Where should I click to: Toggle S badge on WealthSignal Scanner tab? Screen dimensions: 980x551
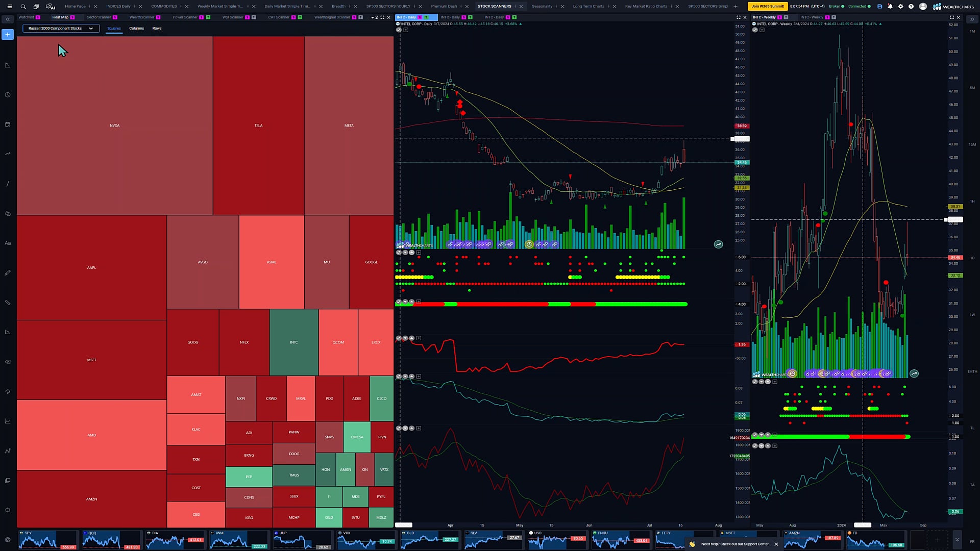(354, 17)
